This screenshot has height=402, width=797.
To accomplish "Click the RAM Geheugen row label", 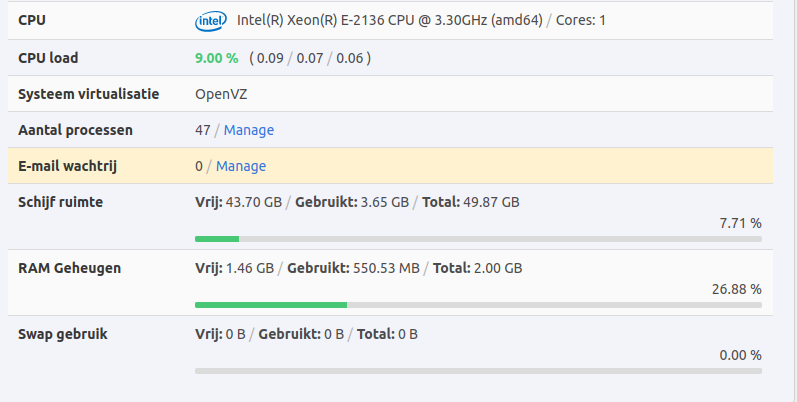I will [70, 268].
